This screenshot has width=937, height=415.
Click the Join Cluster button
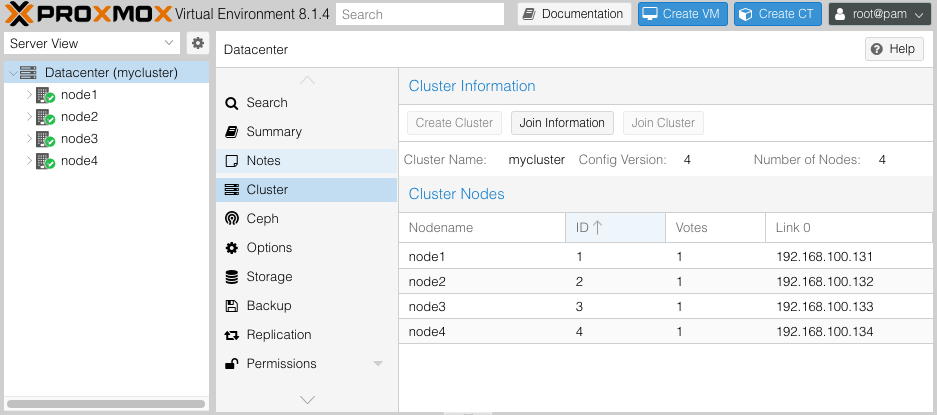pyautogui.click(x=663, y=123)
